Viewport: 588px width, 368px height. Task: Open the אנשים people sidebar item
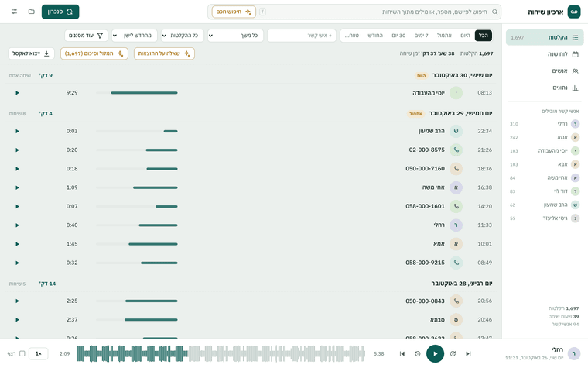(545, 71)
